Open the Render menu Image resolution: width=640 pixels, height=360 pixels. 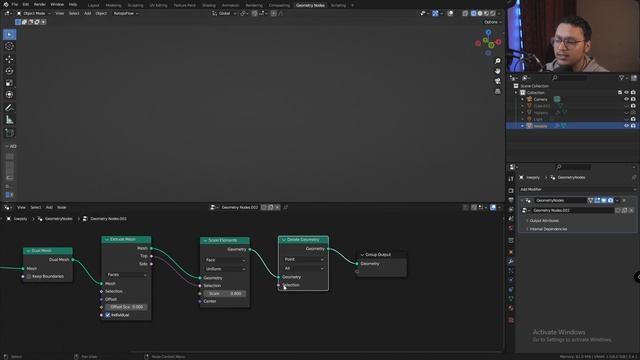click(40, 4)
